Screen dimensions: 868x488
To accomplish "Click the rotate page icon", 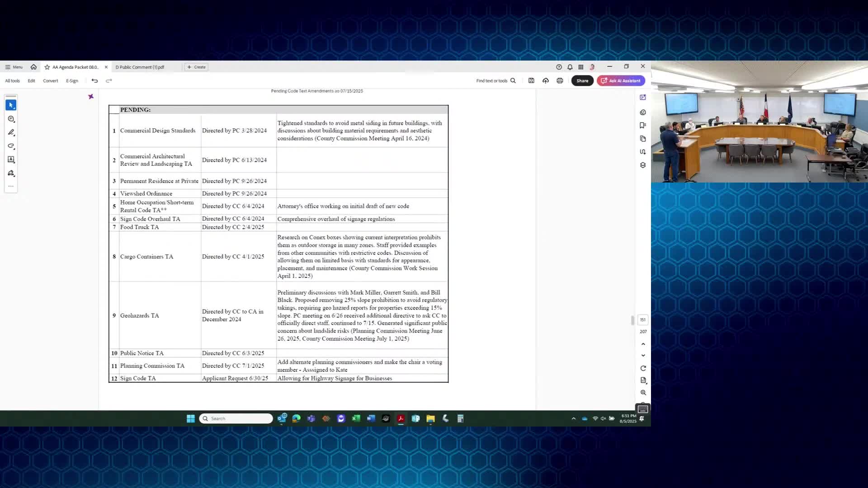I will [x=643, y=368].
